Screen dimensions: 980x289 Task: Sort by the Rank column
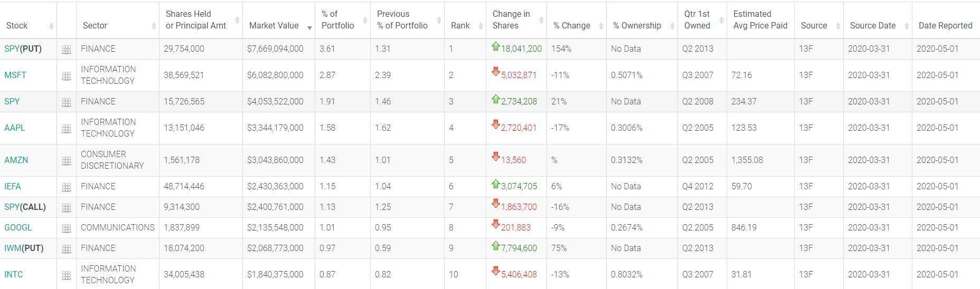pyautogui.click(x=460, y=25)
